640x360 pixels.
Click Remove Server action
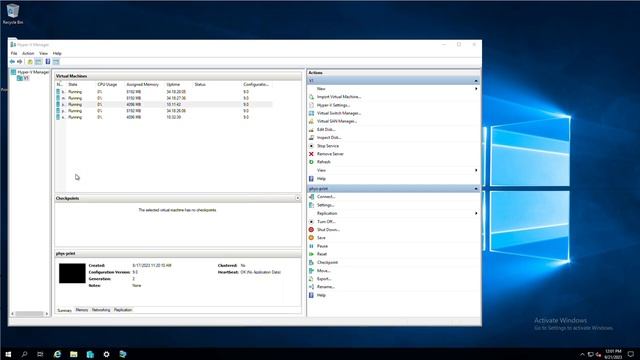click(x=330, y=154)
